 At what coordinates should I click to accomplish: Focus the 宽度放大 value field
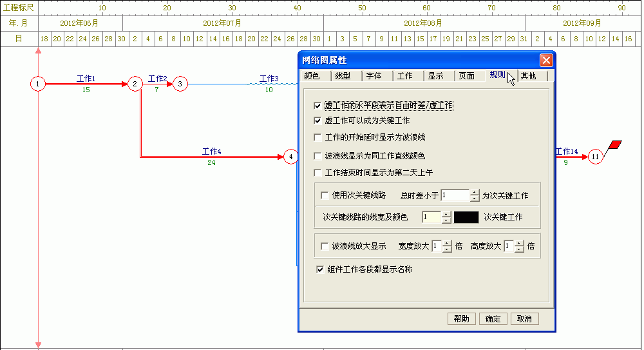437,246
